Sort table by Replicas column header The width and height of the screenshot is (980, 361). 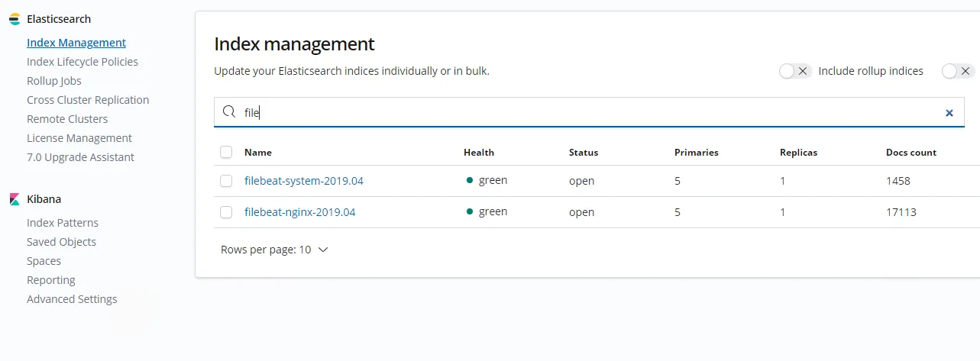tap(799, 153)
